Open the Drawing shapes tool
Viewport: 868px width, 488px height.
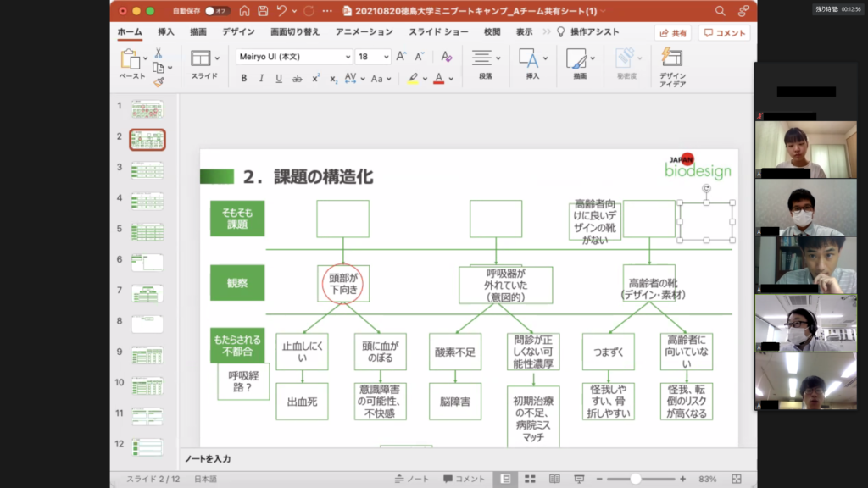[x=576, y=58]
